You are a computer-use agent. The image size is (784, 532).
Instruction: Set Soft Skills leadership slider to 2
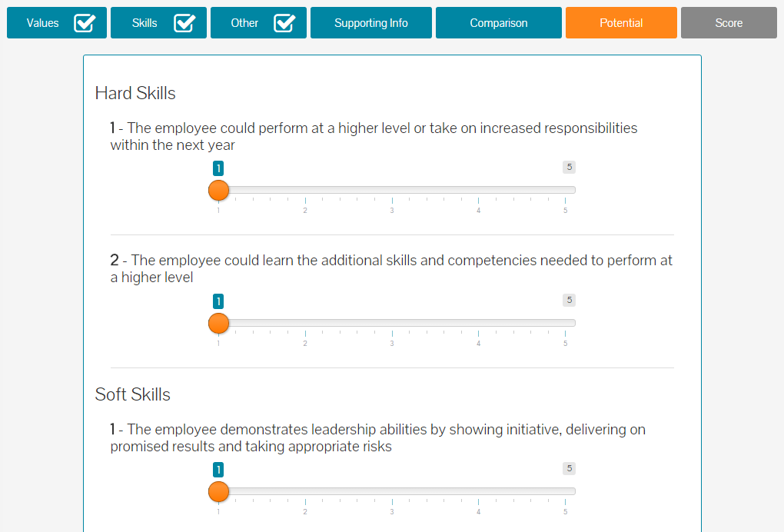[x=305, y=491]
